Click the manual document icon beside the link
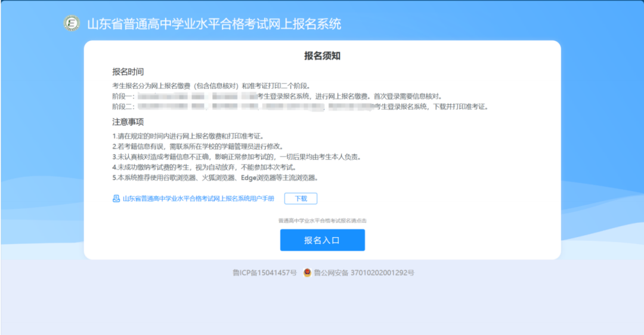 (x=116, y=199)
